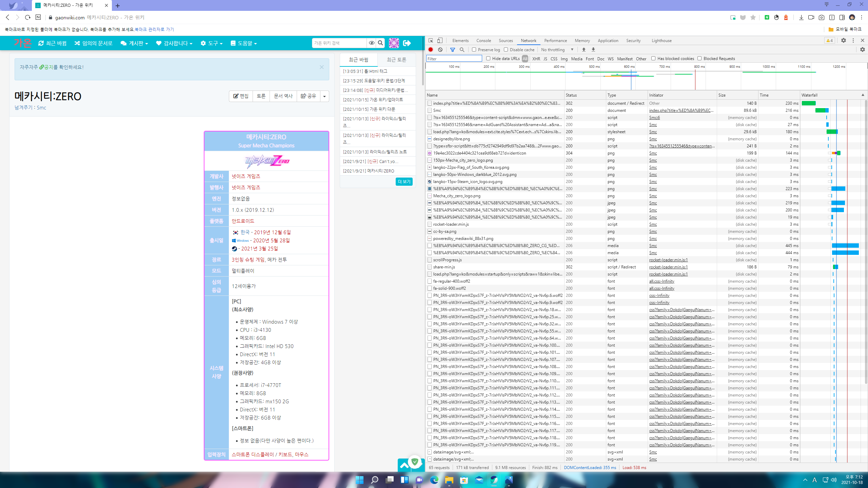The image size is (868, 488).
Task: Open the caret dropdown next to 공유
Action: pos(324,96)
